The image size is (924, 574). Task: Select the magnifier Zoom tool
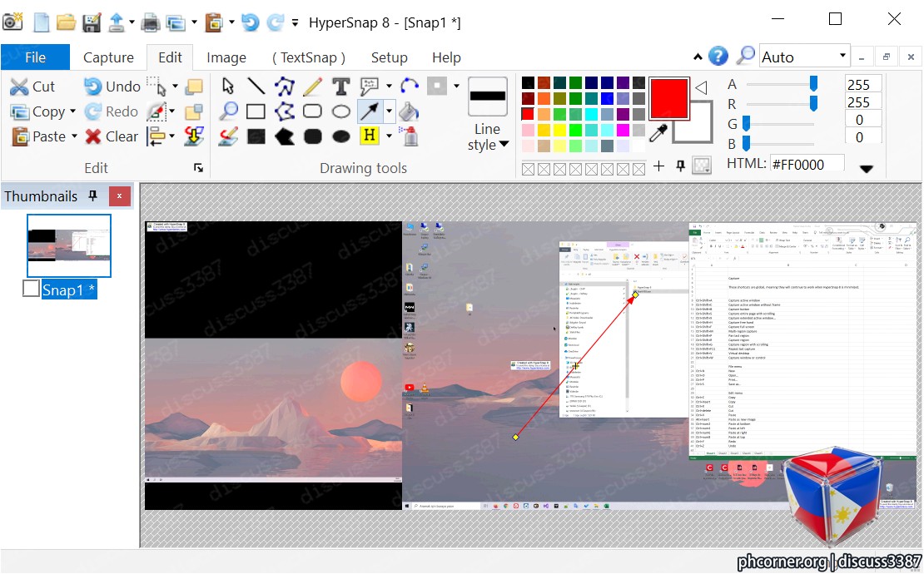tap(228, 111)
